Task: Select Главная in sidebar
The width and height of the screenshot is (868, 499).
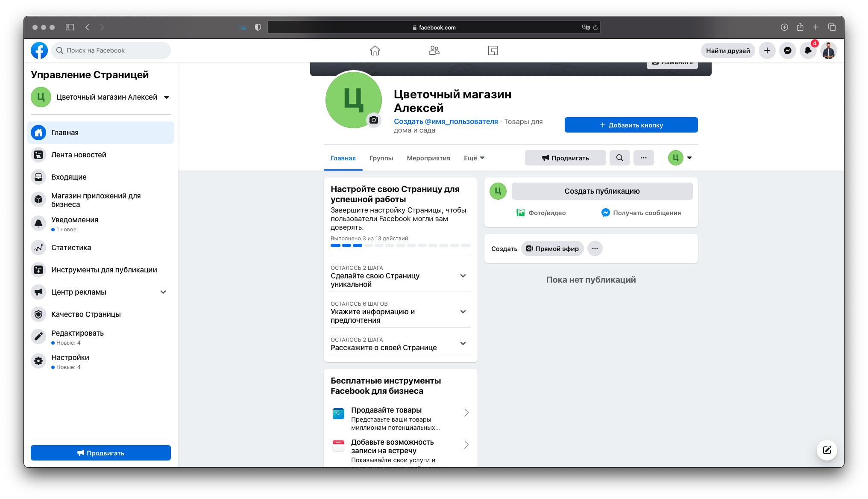Action: pos(101,133)
